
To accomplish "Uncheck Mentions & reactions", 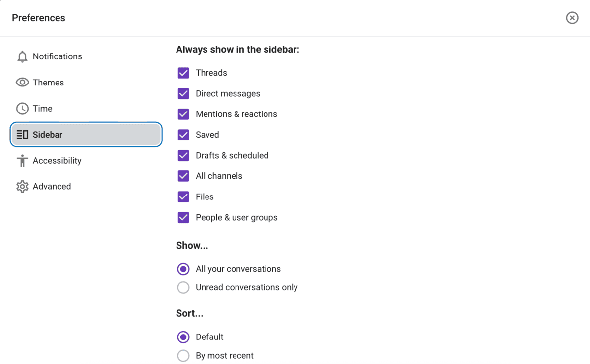I will point(183,114).
